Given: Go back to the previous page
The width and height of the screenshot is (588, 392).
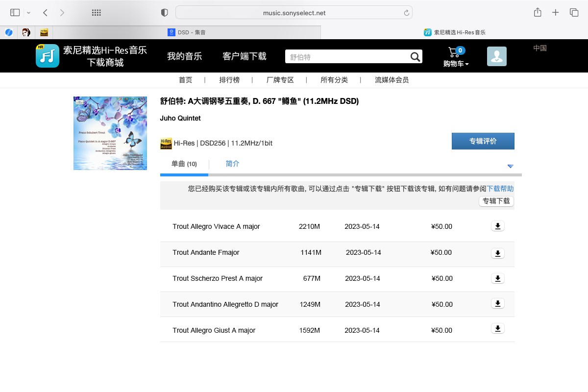Looking at the screenshot, I should coord(45,13).
